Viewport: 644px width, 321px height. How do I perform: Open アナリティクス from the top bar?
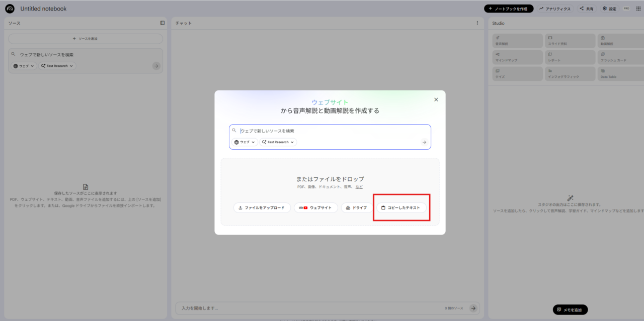click(555, 9)
